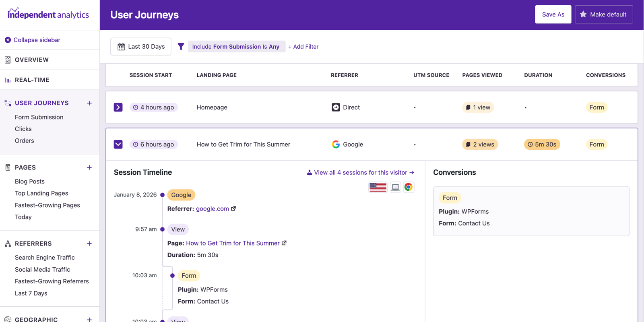Click the Direct referrer icon
This screenshot has height=322, width=644.
coord(336,107)
